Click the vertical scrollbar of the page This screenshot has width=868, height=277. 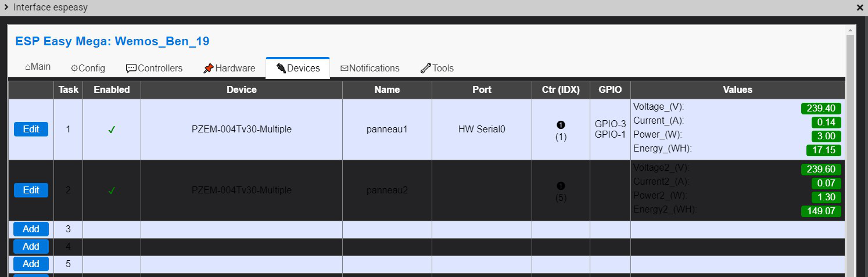851,151
